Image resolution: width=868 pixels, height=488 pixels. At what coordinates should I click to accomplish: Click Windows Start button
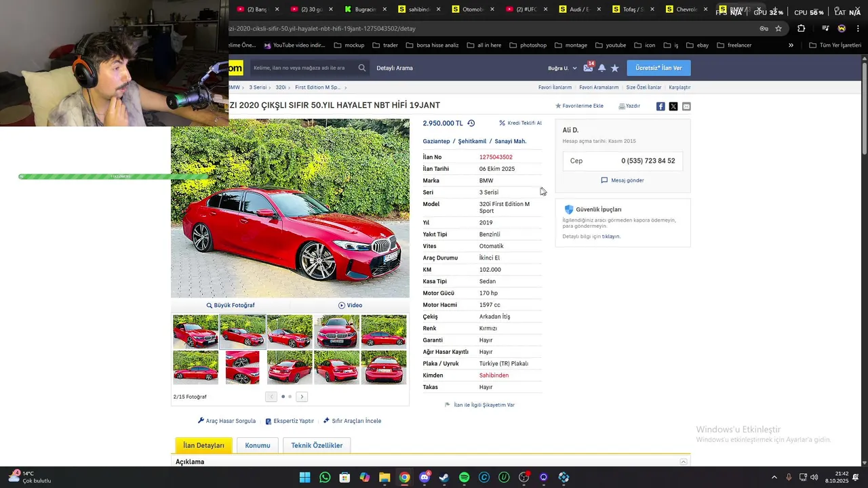point(305,477)
